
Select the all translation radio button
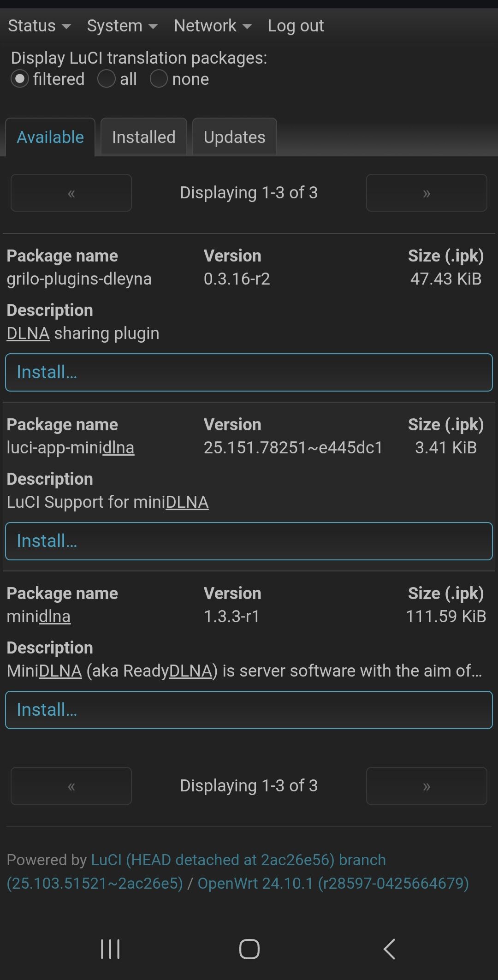click(x=107, y=79)
